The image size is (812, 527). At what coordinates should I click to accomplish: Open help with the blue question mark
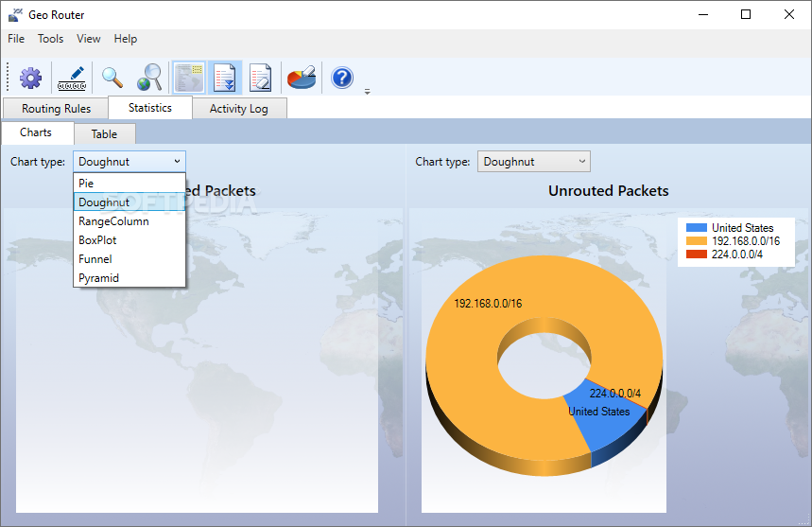[342, 79]
